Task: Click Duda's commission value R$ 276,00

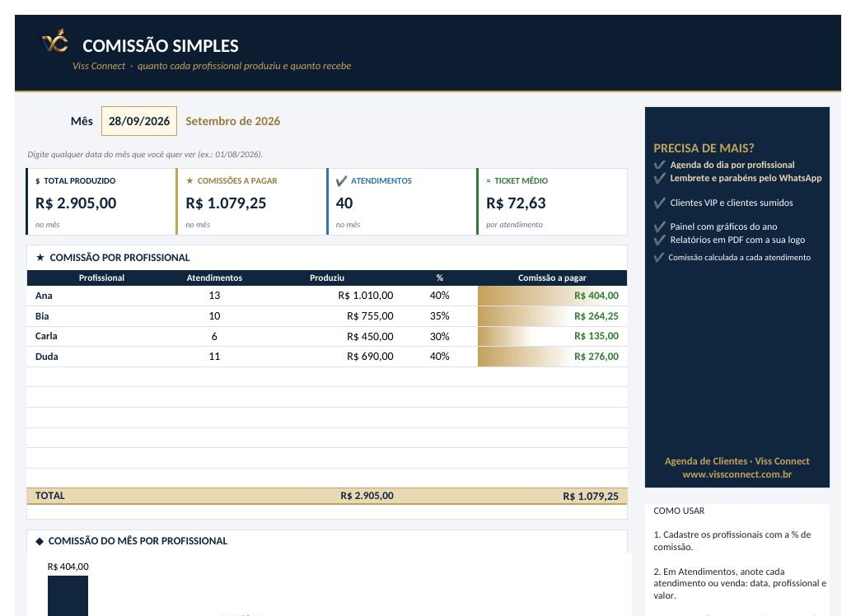Action: point(596,357)
